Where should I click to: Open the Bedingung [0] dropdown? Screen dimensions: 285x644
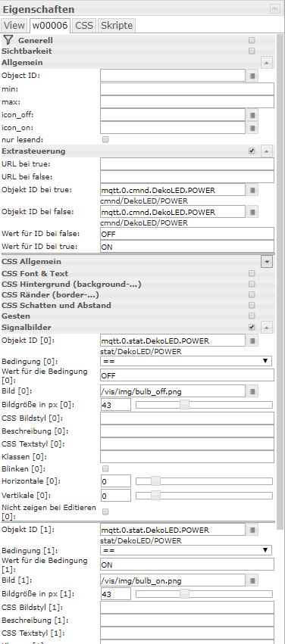(186, 361)
